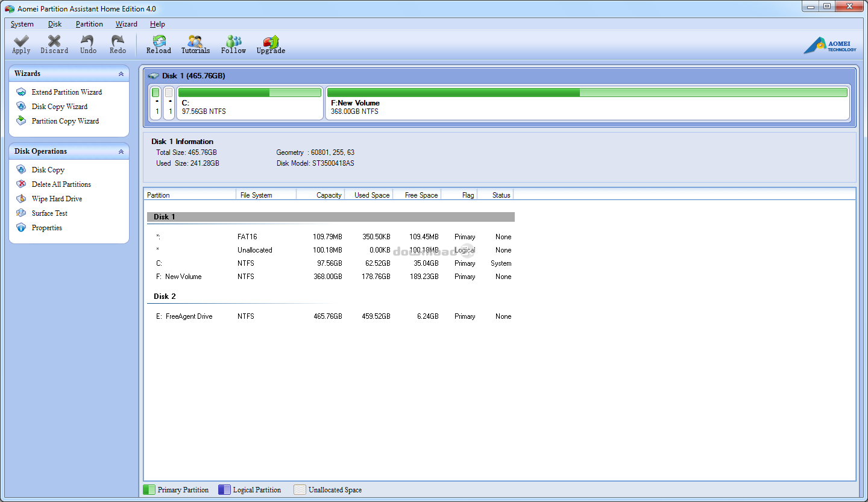Click the Reload icon
This screenshot has width=868, height=502.
point(159,43)
